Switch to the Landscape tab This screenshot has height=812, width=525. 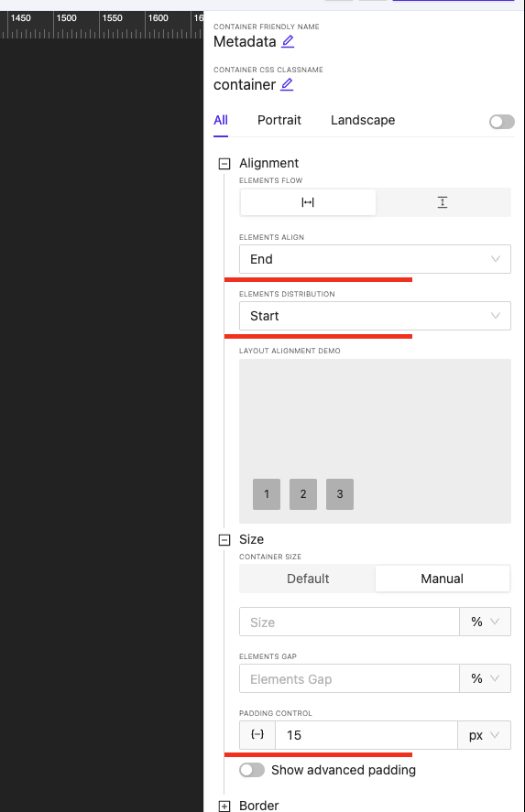363,120
